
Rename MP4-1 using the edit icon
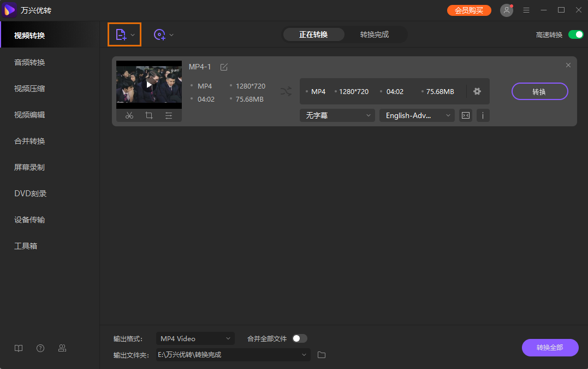(x=224, y=67)
